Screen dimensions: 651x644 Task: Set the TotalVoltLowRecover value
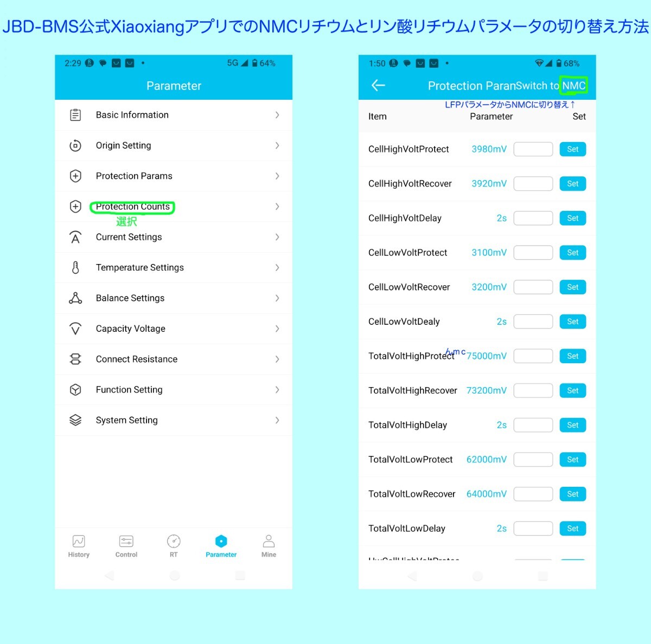pyautogui.click(x=573, y=494)
